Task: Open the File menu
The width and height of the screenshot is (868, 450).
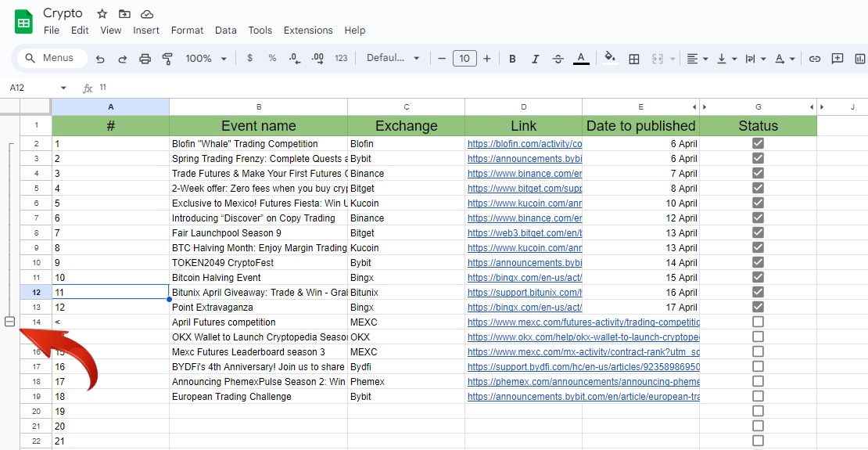Action: point(52,31)
